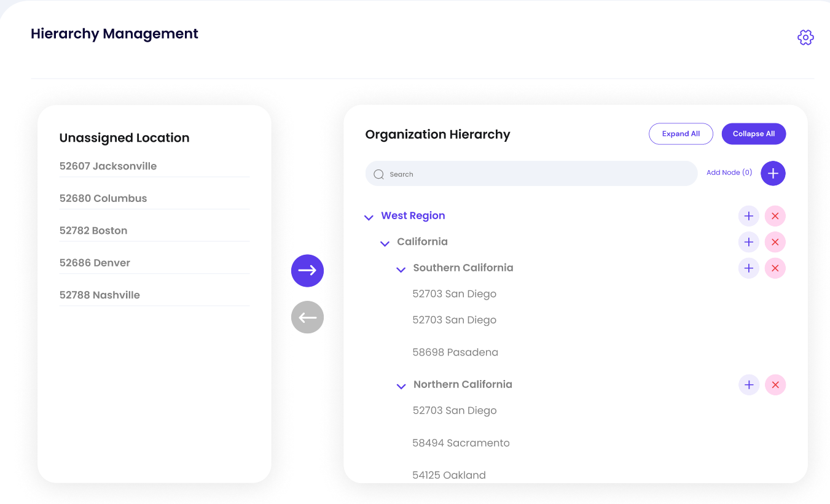The width and height of the screenshot is (830, 504).
Task: Collapse the California node
Action: coord(385,244)
